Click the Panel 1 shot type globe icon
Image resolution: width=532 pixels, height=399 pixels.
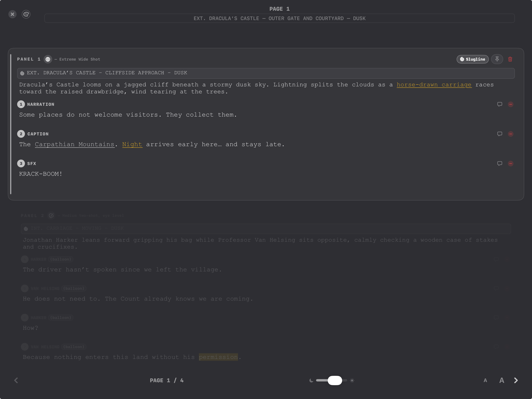tap(48, 59)
